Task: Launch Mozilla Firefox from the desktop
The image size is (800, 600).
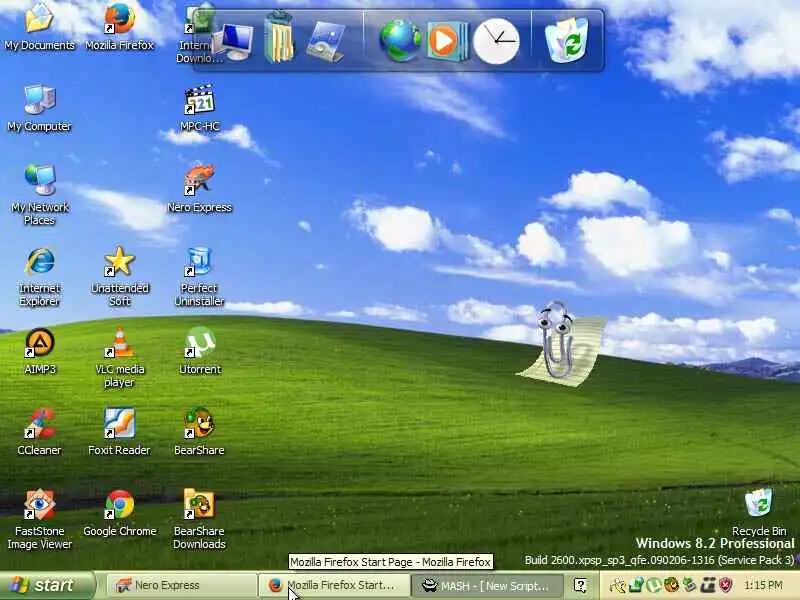Action: point(119,27)
